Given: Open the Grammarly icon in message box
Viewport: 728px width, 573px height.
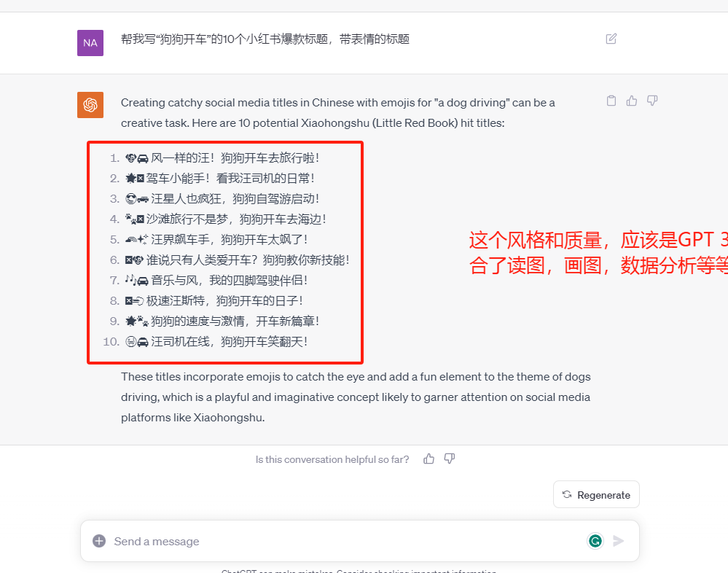Looking at the screenshot, I should pos(595,540).
